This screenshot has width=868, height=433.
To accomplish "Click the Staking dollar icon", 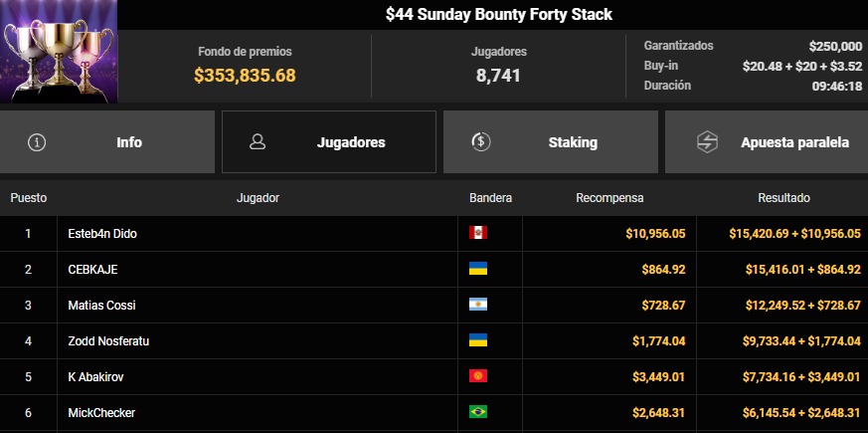I will click(x=480, y=142).
